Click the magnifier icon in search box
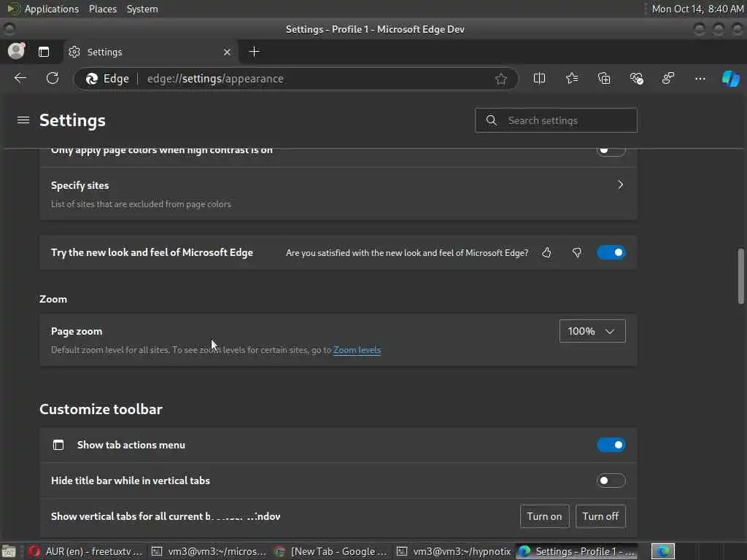The width and height of the screenshot is (747, 560). [491, 120]
